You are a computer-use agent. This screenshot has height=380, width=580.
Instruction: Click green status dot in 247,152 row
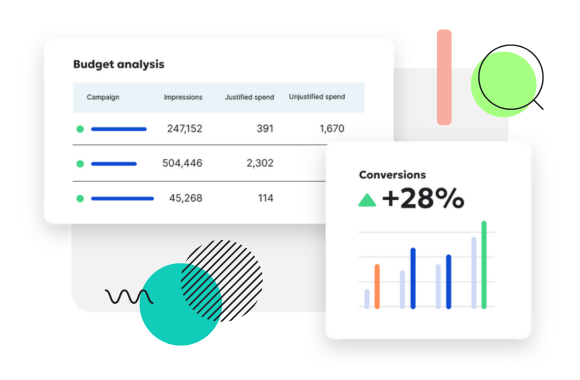coord(80,129)
